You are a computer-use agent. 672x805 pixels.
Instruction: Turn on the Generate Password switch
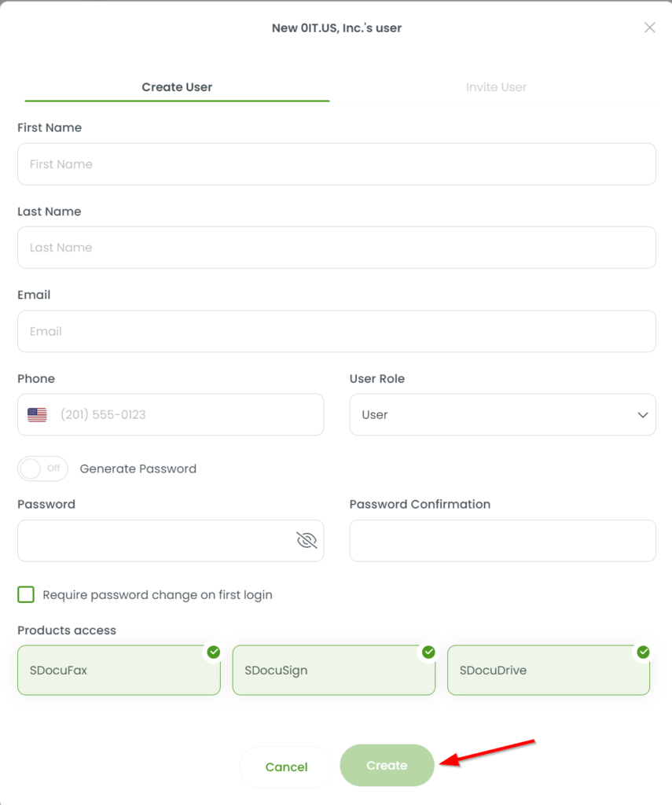(x=42, y=469)
